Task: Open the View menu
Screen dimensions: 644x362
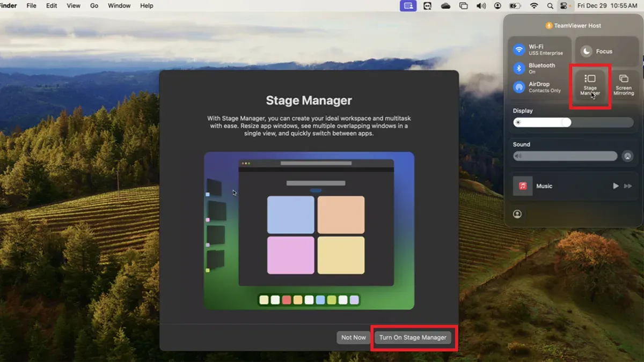Action: [74, 6]
